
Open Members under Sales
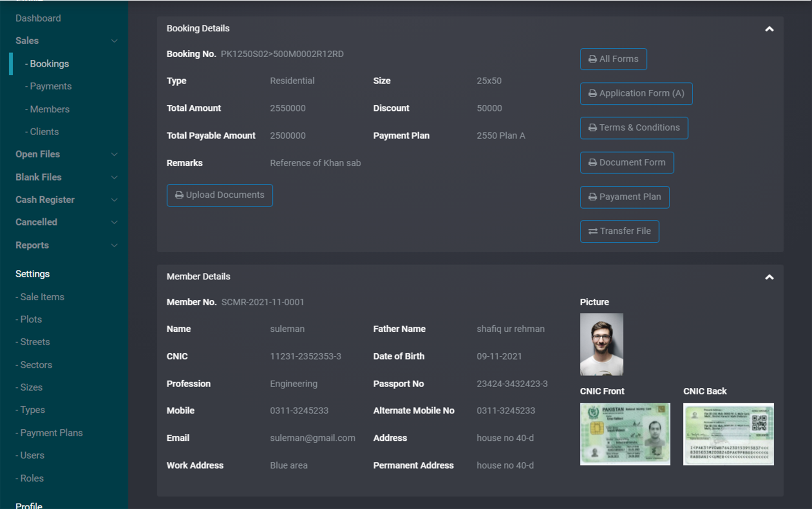coord(47,109)
